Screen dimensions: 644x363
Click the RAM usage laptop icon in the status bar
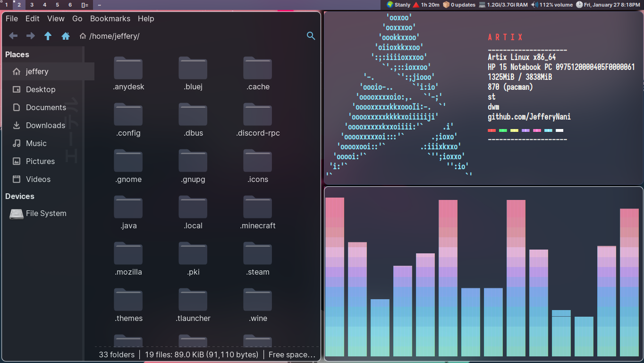tap(481, 5)
